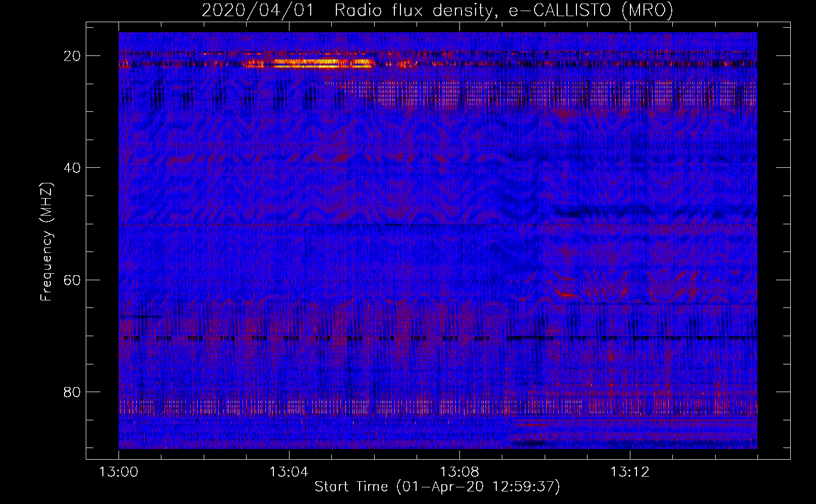The height and width of the screenshot is (504, 816).
Task: Click the '60' frequency tick label
Action: [72, 280]
